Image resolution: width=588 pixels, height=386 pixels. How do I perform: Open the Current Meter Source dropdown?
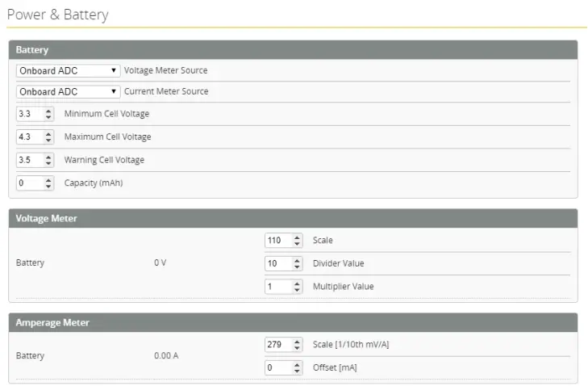68,92
